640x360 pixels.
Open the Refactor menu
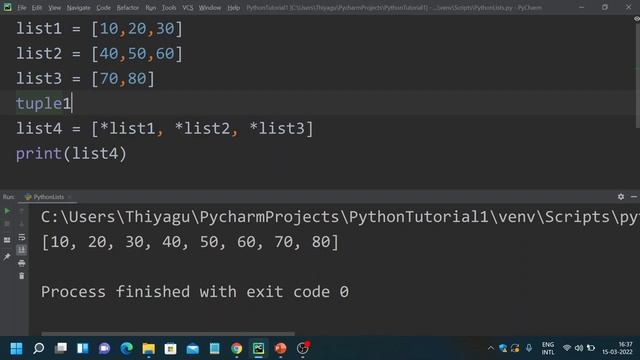click(x=128, y=8)
